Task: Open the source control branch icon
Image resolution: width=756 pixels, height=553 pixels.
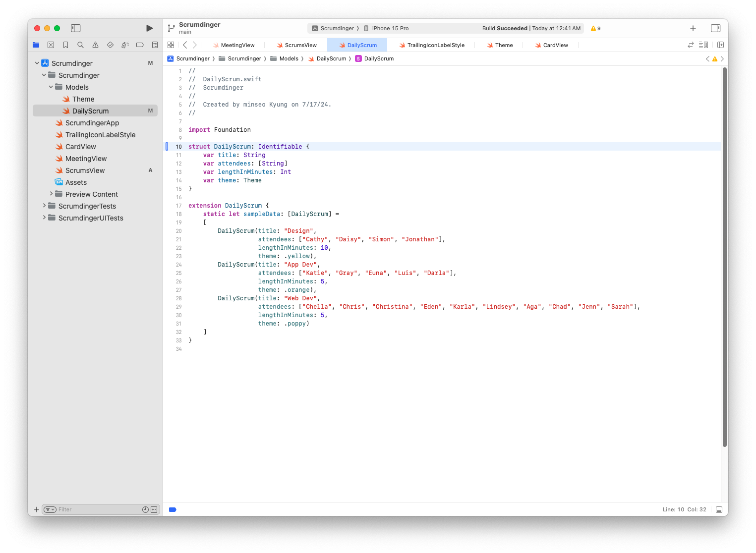Action: 171,28
